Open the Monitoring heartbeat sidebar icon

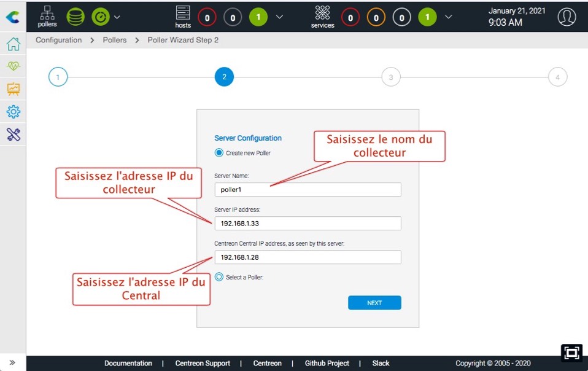pos(13,66)
